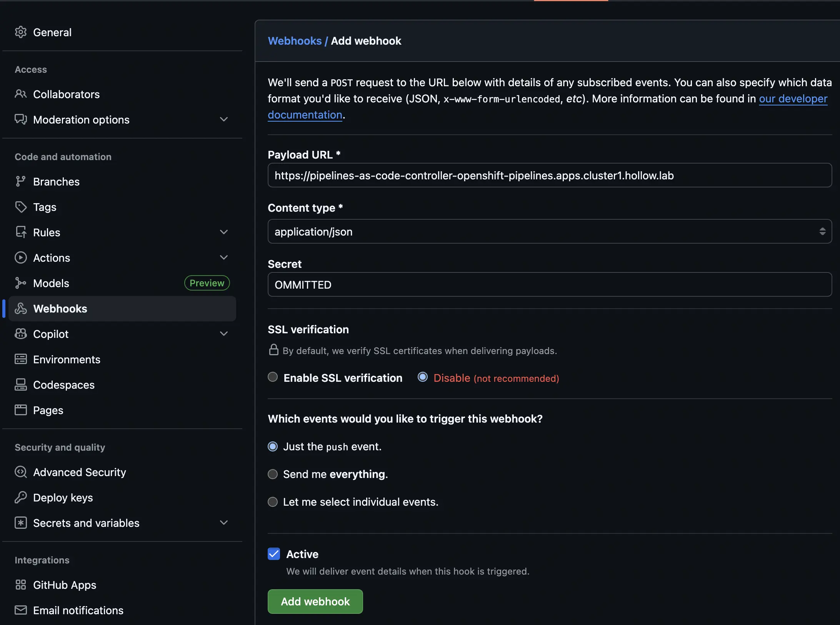Click into the Payload URL field
840x625 pixels.
550,175
